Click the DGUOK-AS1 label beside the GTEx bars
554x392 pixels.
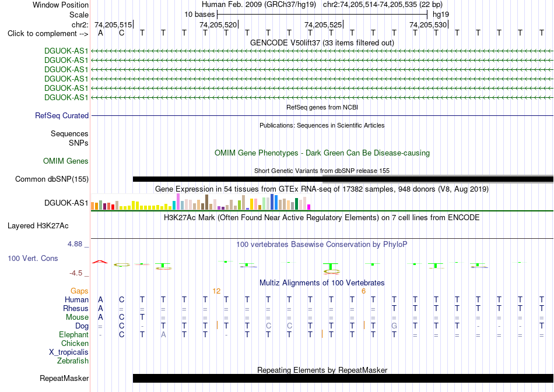(x=66, y=203)
